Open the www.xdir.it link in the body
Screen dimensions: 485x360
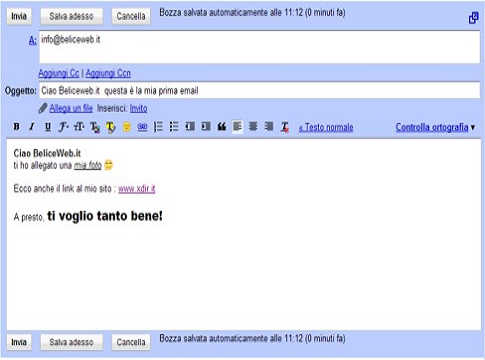point(137,189)
